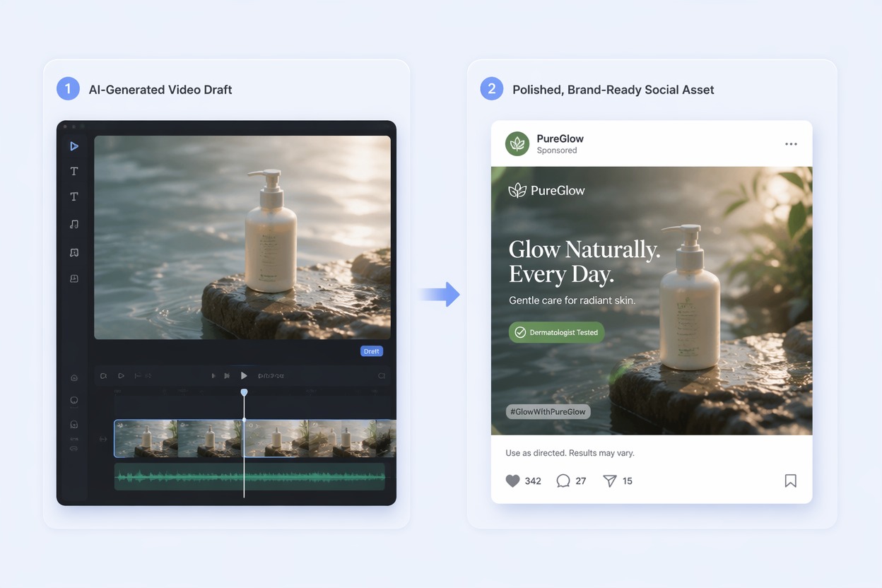Click the outlined play icon beside the camera icon
Image resolution: width=882 pixels, height=588 pixels.
121,376
